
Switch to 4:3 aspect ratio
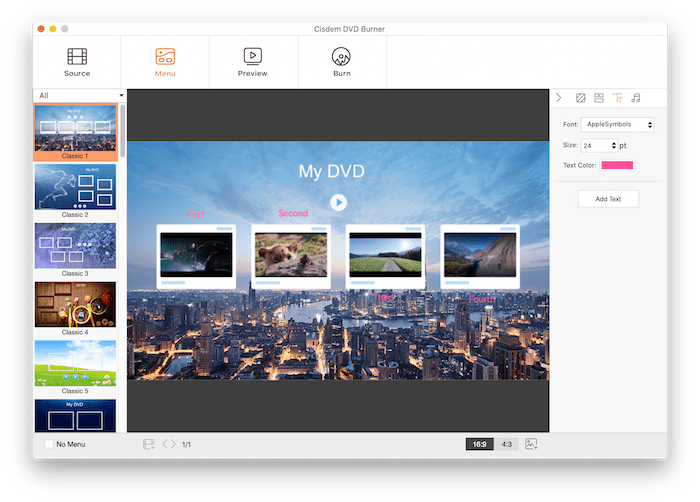(506, 444)
